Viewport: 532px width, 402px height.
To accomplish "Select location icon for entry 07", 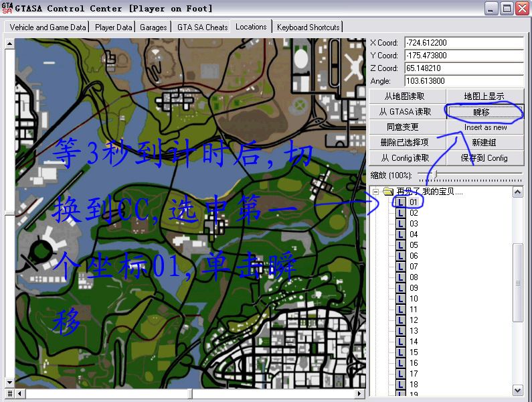I will point(401,267).
